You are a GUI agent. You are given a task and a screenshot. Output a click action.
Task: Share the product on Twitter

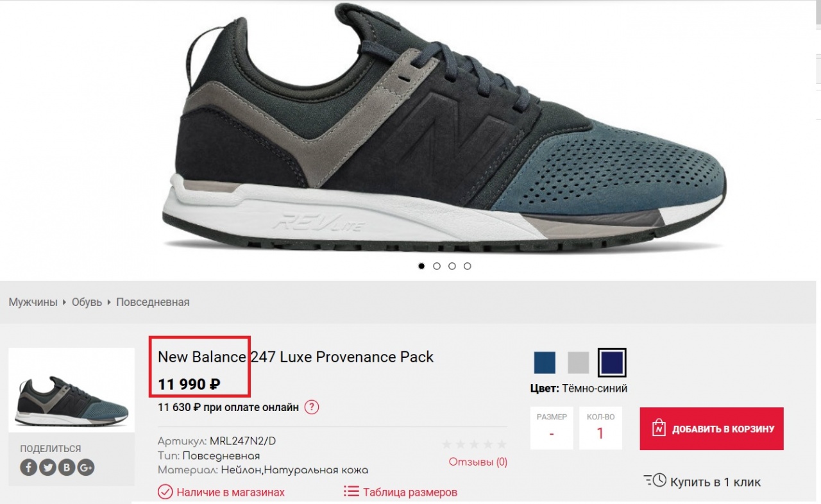pos(47,467)
